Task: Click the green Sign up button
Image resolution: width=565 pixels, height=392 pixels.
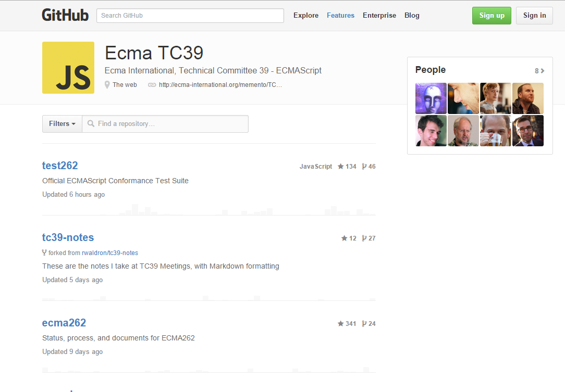Action: pos(492,16)
